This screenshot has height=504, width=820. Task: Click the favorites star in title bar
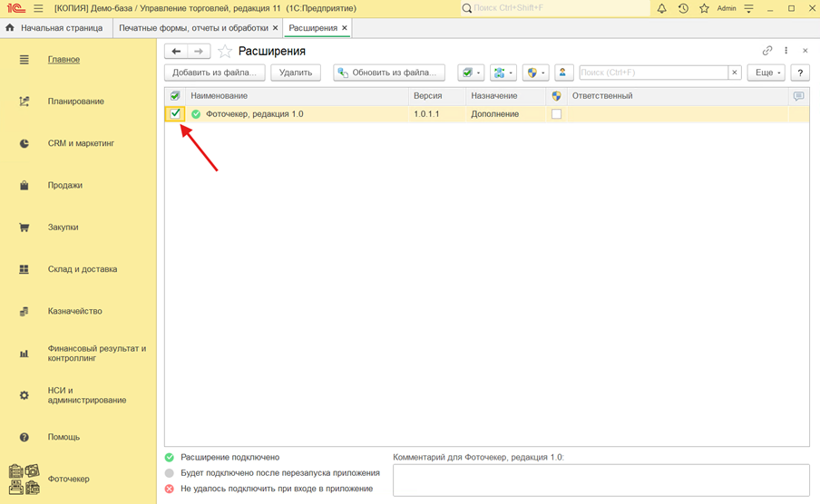tap(704, 8)
